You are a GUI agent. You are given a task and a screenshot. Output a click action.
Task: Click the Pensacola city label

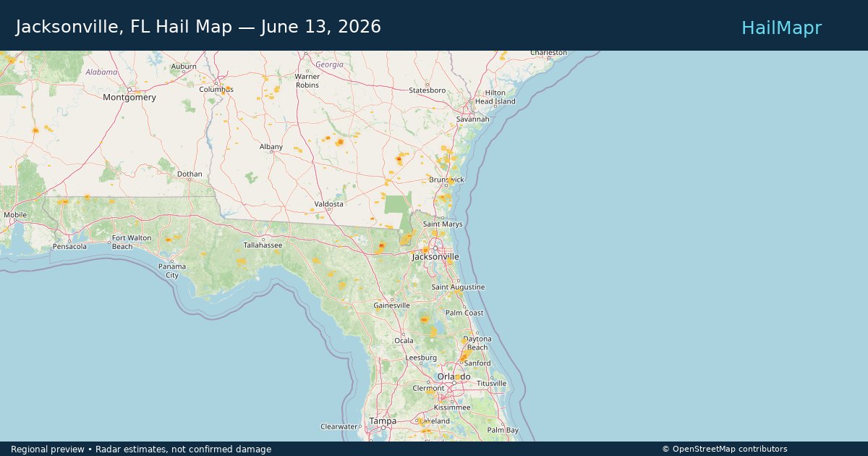tap(69, 247)
